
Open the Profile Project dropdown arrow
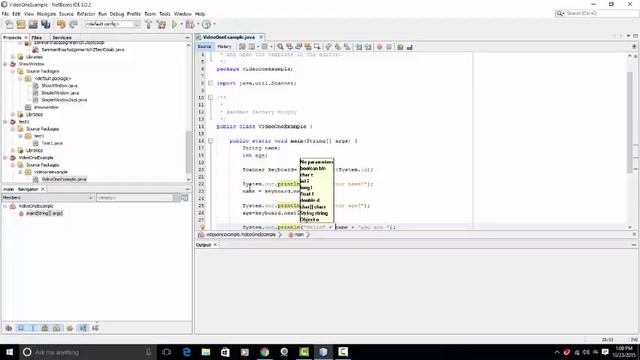click(214, 24)
